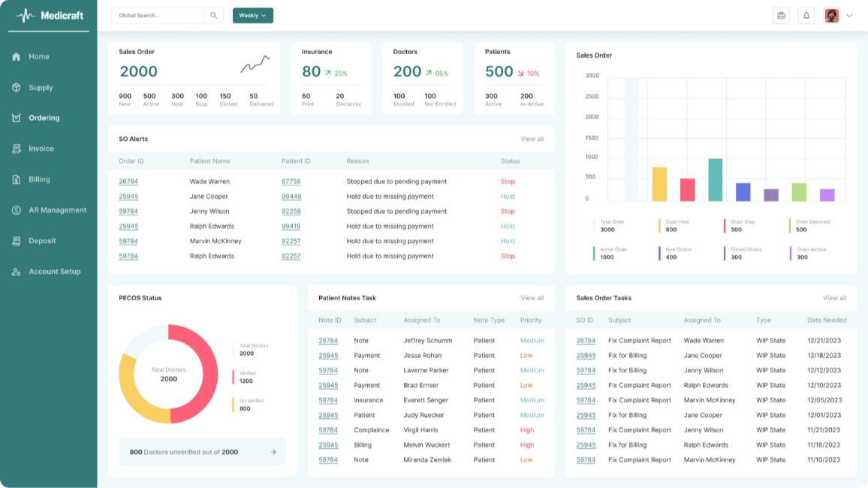Click View all in Sales Order Tasks

click(x=834, y=298)
